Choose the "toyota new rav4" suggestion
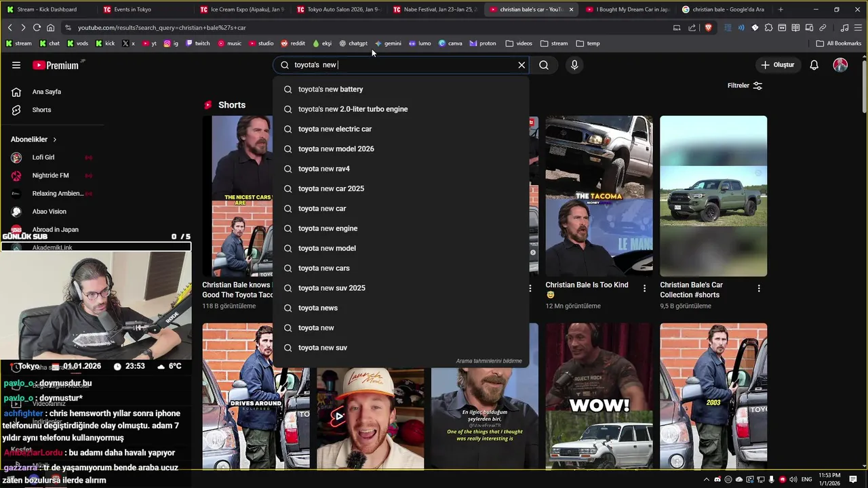Image resolution: width=868 pixels, height=488 pixels. (x=401, y=169)
